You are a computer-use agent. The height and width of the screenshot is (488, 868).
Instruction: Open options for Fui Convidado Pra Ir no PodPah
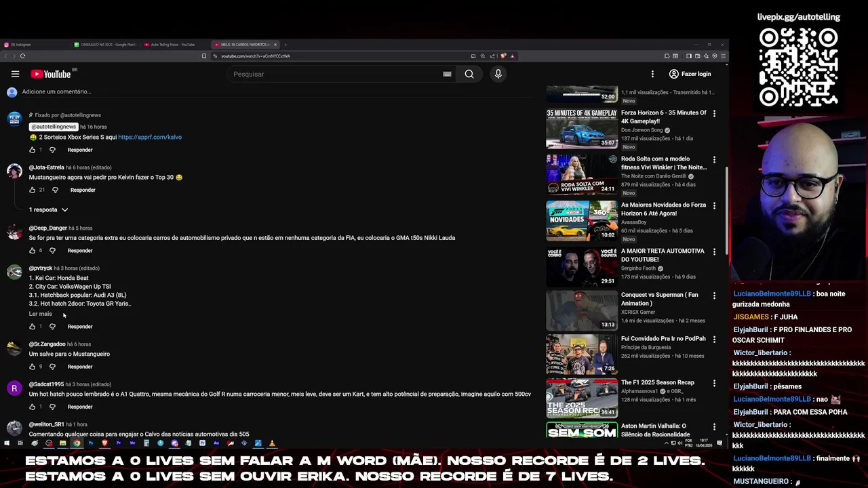click(714, 339)
